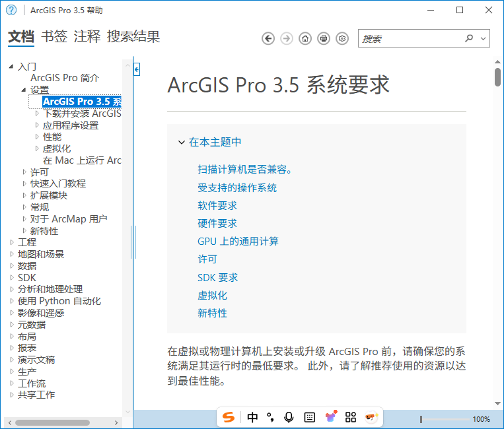This screenshot has width=504, height=429.
Task: Click the mascot assistant icon in IME bar
Action: 371,417
